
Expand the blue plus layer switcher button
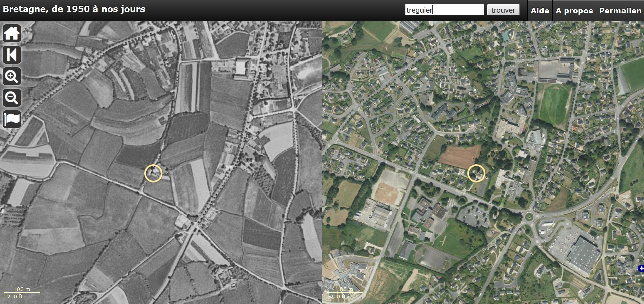tap(641, 268)
